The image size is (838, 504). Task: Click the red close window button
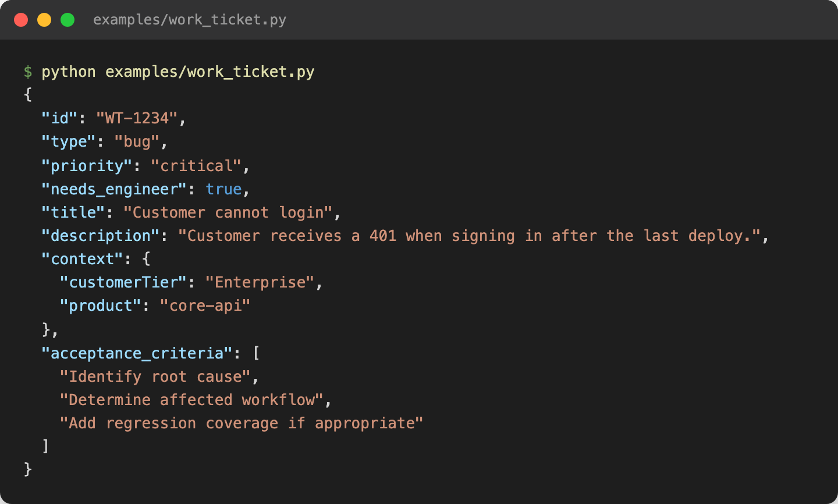(x=21, y=20)
